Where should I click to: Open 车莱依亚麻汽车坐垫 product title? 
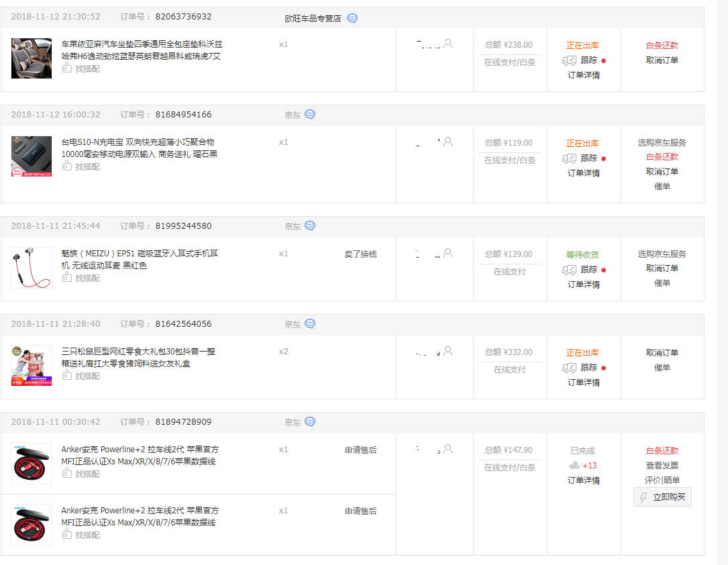(142, 50)
